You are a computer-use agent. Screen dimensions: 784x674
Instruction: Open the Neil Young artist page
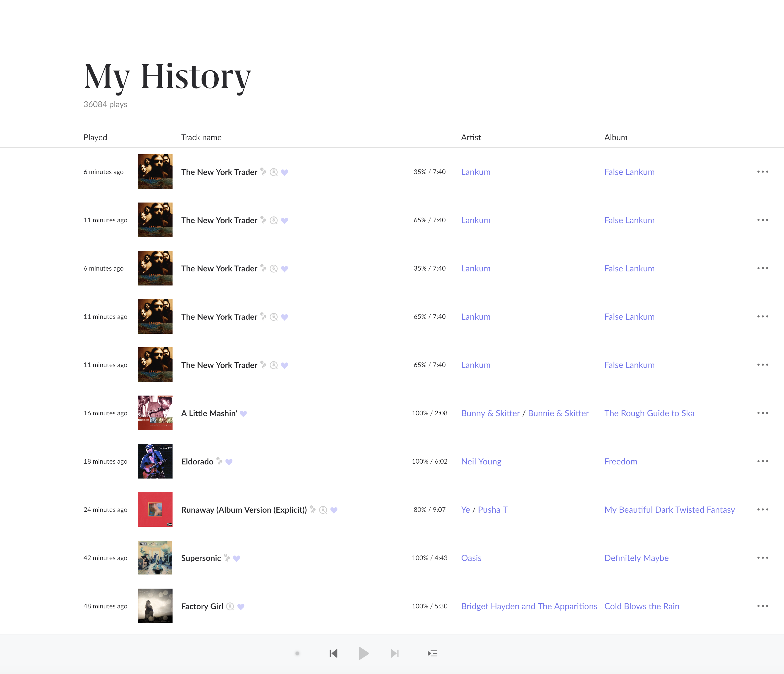coord(481,462)
